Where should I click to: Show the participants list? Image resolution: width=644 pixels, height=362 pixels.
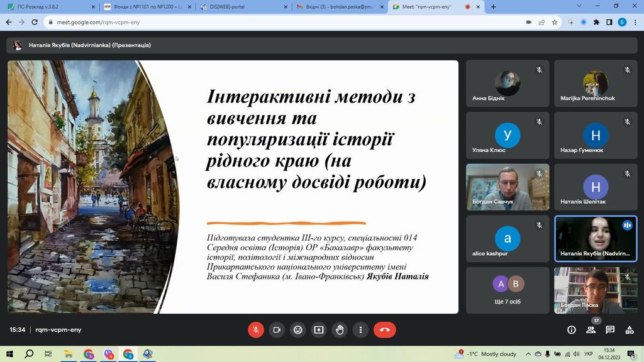click(591, 329)
